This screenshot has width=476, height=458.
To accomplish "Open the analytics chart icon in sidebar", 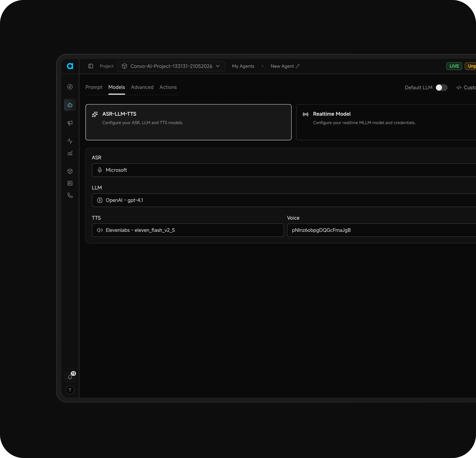I will [x=70, y=153].
